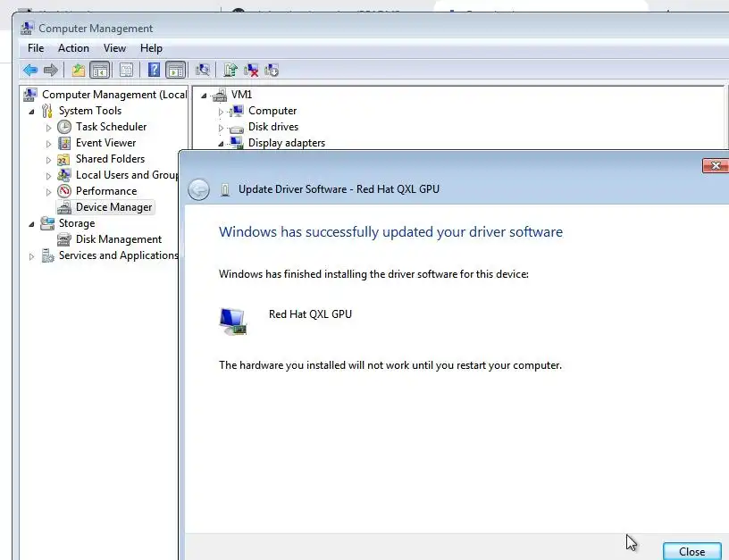This screenshot has width=729, height=560.
Task: Select Event Viewer in the tree
Action: (106, 143)
